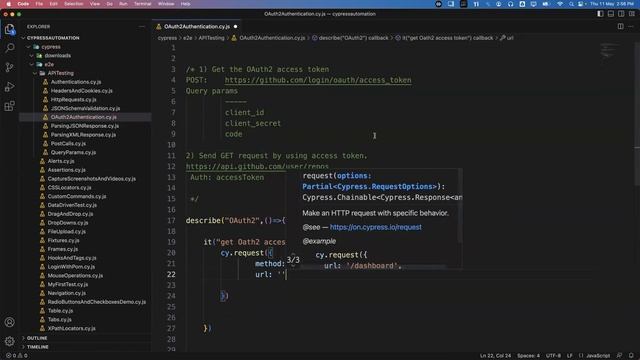Open customize layout icon in title bar
640x360 pixels.
632,14
